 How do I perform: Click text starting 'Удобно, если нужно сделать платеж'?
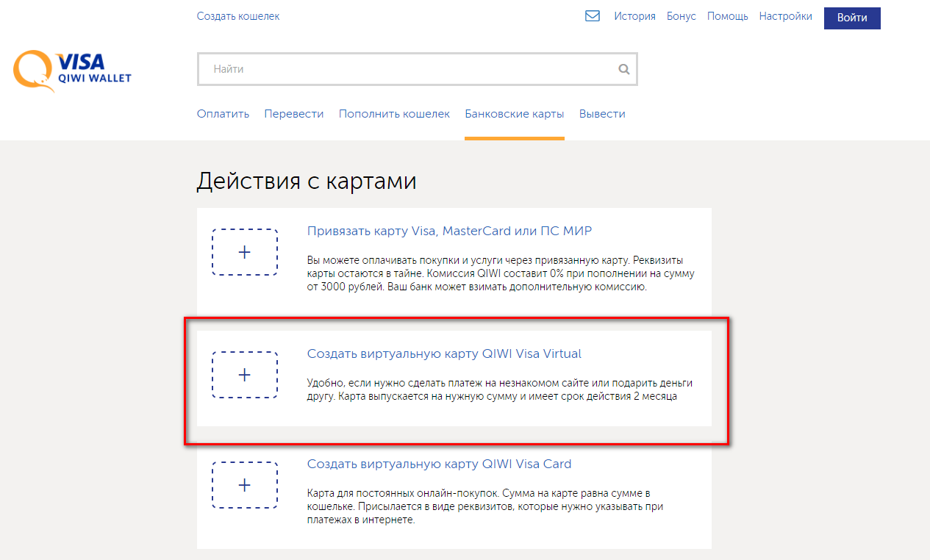click(500, 390)
